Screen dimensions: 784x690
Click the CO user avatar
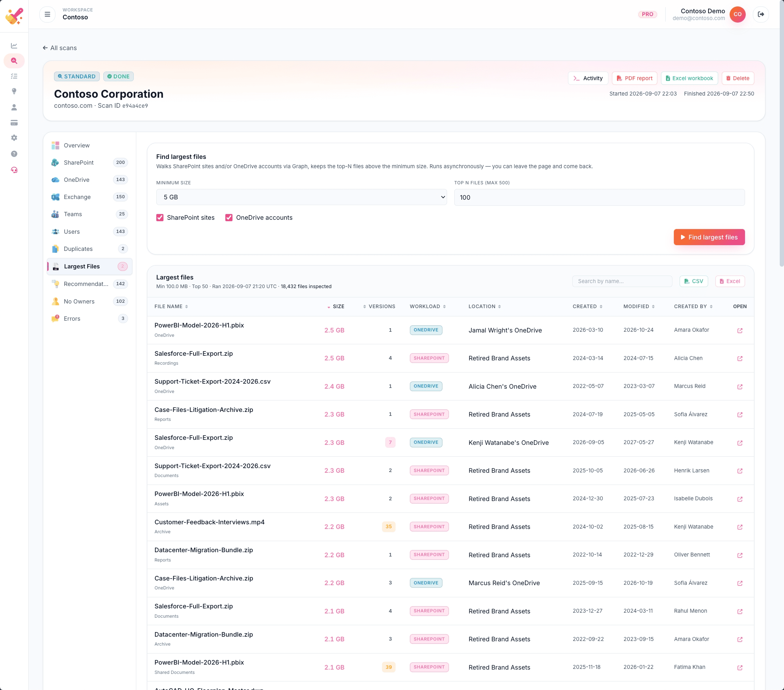coord(737,14)
